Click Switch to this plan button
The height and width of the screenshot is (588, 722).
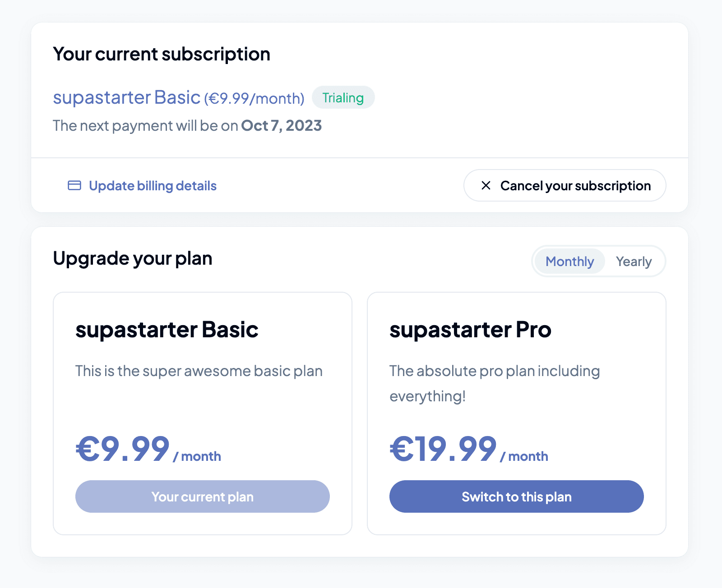coord(516,496)
